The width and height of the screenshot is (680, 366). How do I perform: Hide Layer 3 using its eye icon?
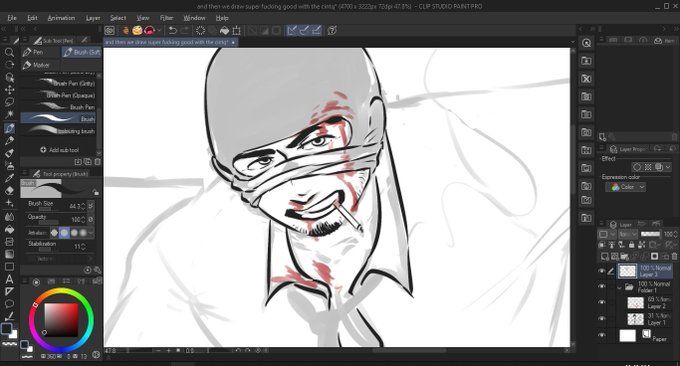602,271
